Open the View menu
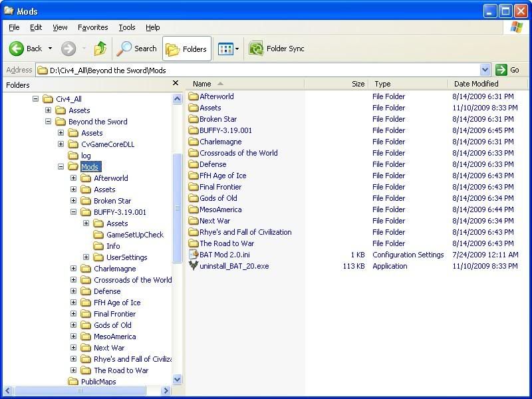 60,27
